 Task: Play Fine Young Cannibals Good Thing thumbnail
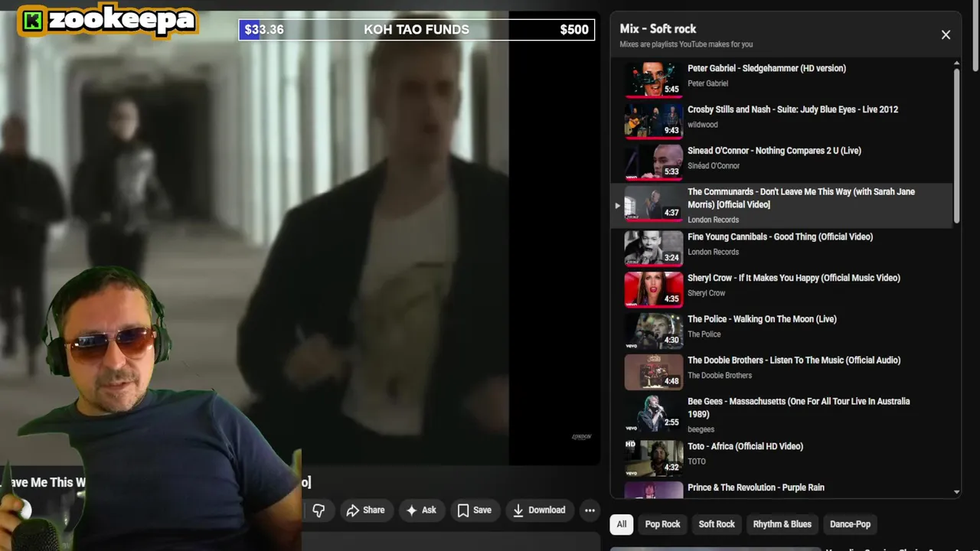click(x=654, y=248)
